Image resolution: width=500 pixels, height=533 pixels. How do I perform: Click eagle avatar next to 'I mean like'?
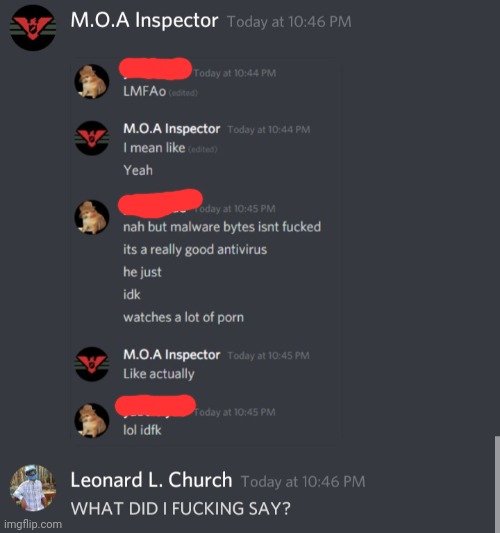(92, 138)
